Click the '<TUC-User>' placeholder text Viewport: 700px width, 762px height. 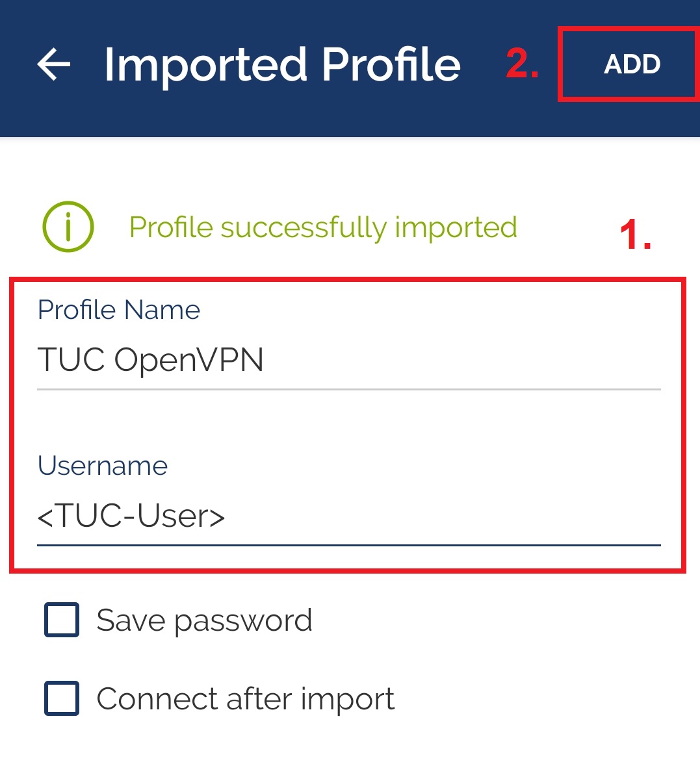click(131, 516)
